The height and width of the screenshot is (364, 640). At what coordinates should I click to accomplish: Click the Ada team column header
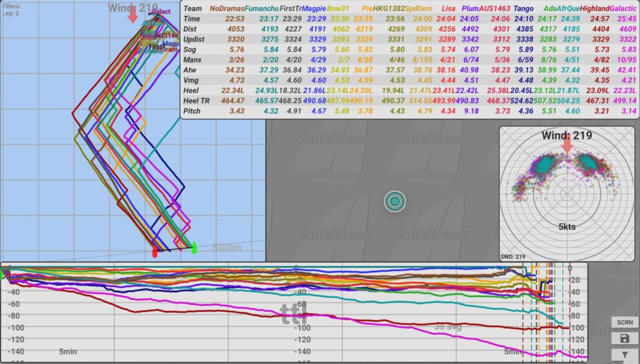(550, 9)
